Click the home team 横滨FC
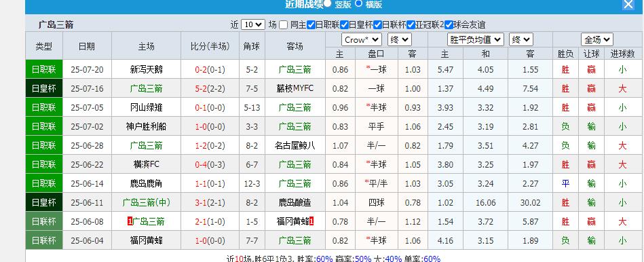 point(146,164)
